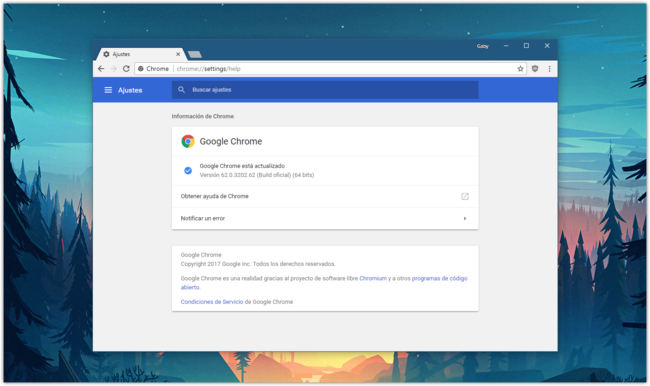
Task: Open the Chromium project link
Action: pyautogui.click(x=373, y=278)
